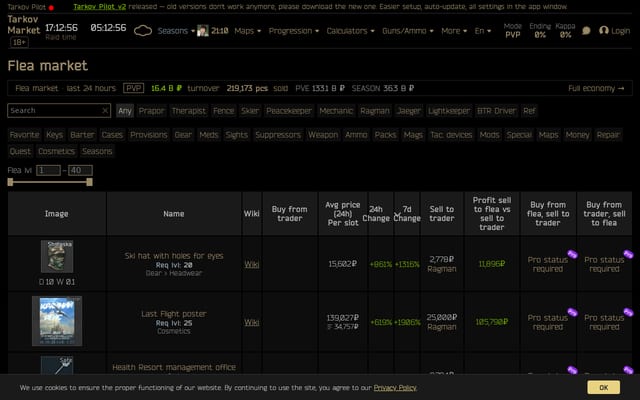Click the right Flea lvl slider handle
The height and width of the screenshot is (400, 640).
point(89,182)
